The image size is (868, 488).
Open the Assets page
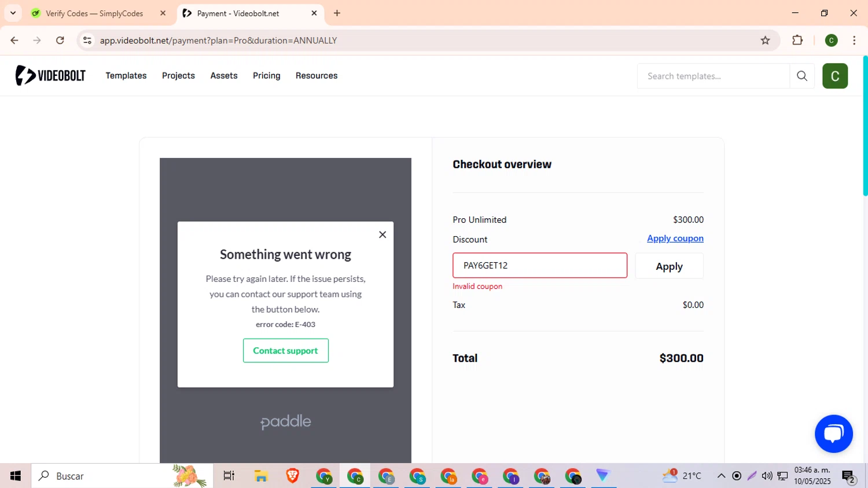224,76
